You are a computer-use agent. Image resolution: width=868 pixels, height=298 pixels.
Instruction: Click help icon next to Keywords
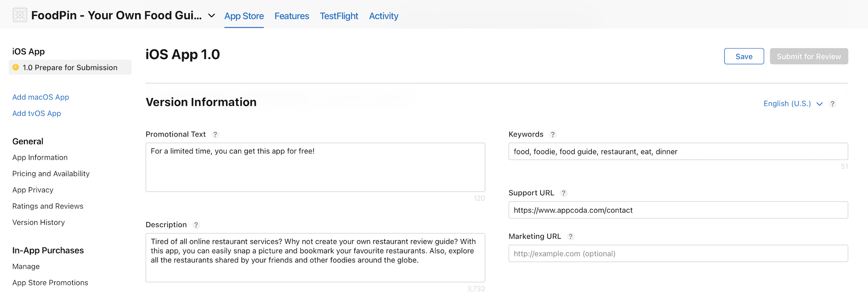(x=552, y=134)
